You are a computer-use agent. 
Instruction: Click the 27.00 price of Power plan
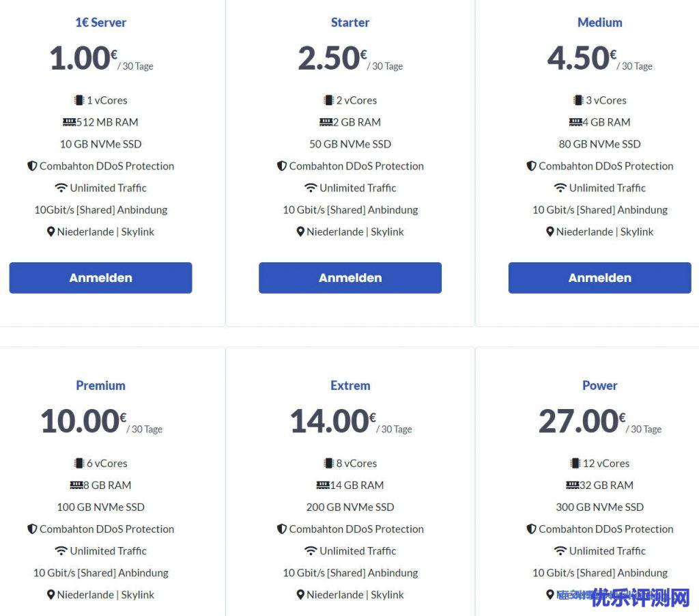tap(579, 421)
